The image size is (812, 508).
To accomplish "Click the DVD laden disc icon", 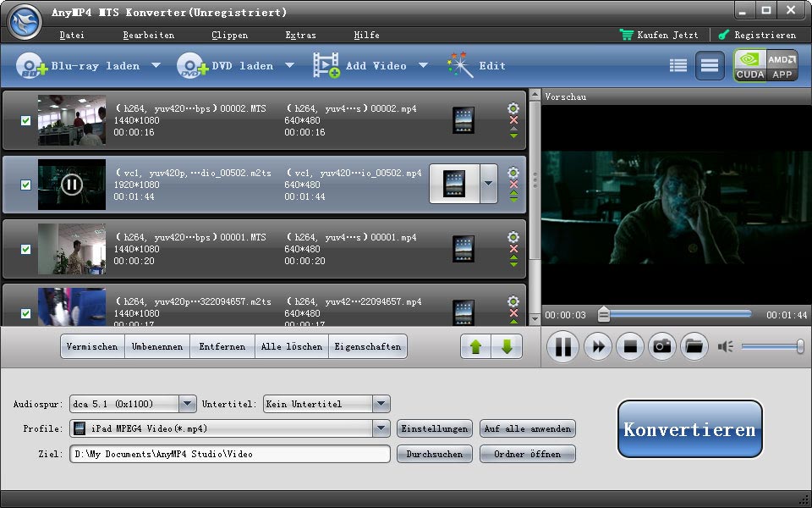I will [x=192, y=66].
